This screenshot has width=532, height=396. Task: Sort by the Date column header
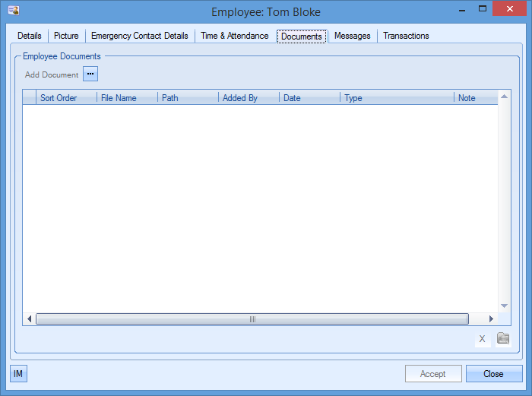tap(309, 98)
